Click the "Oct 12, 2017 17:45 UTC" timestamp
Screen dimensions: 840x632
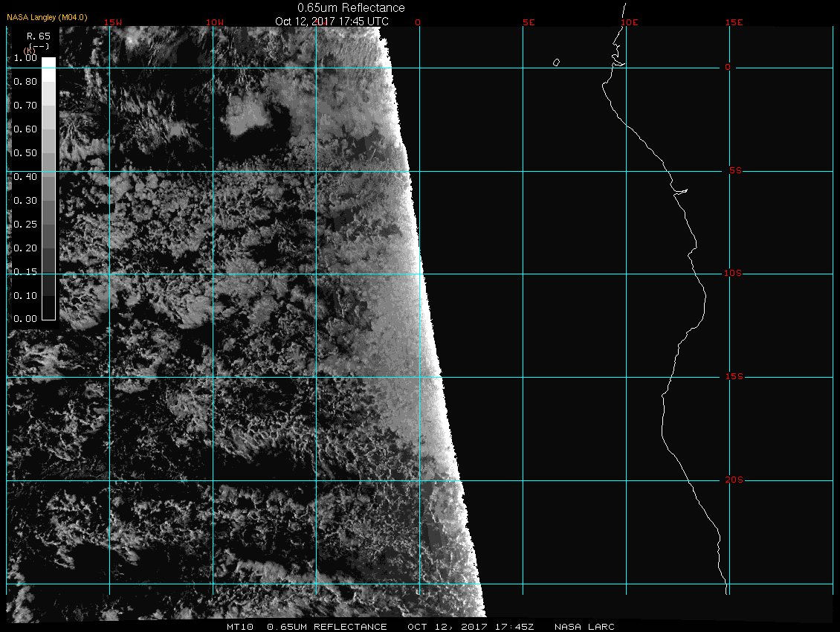[332, 21]
